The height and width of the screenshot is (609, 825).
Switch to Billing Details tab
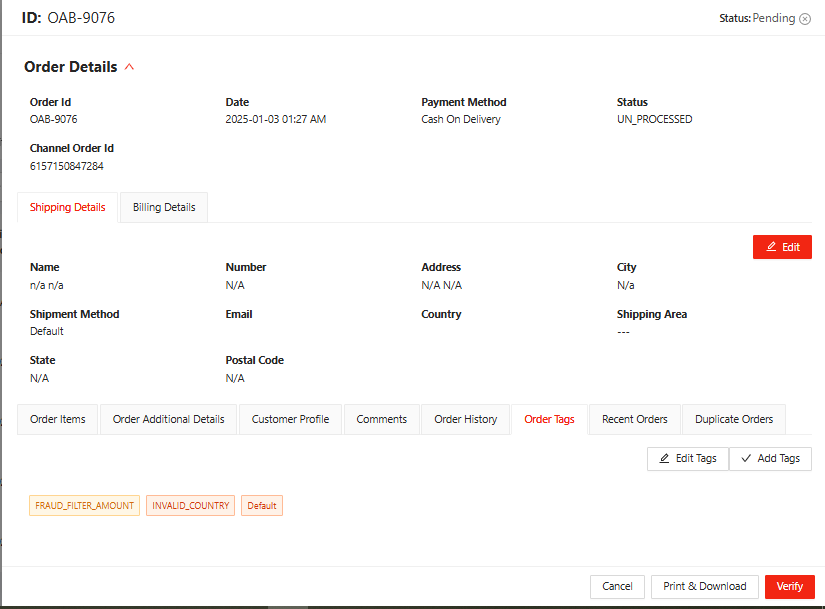164,207
